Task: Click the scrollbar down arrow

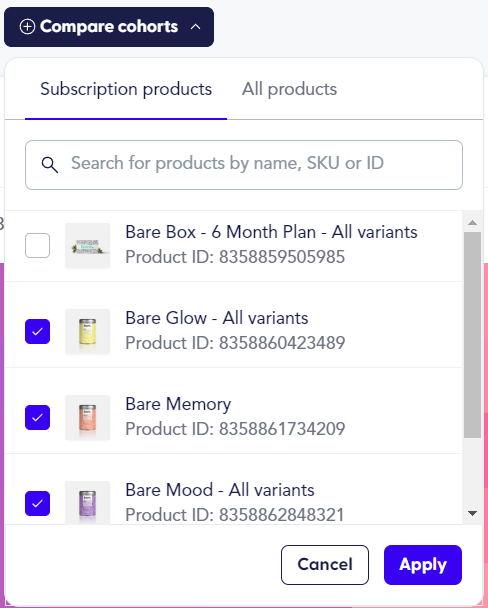Action: tap(472, 513)
